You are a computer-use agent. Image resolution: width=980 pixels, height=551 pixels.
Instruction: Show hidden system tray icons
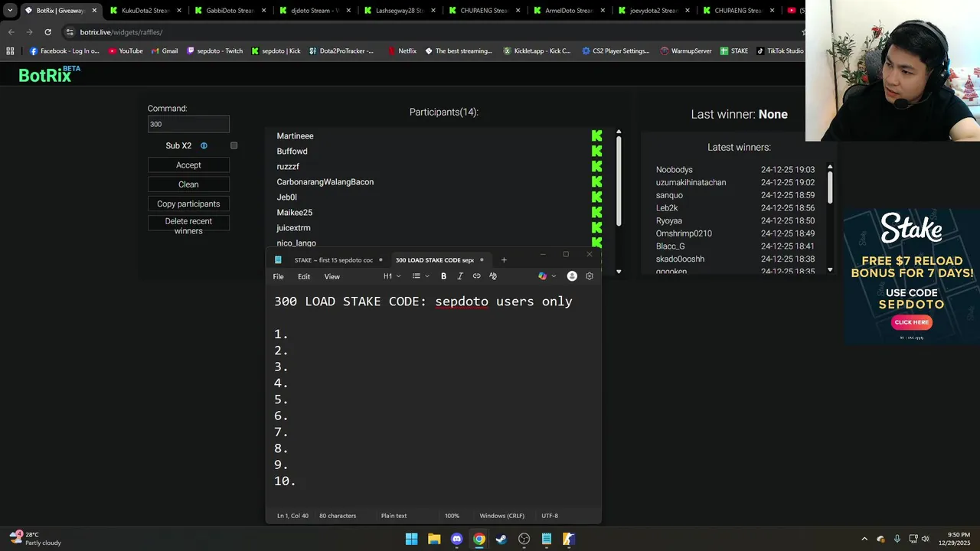(864, 539)
